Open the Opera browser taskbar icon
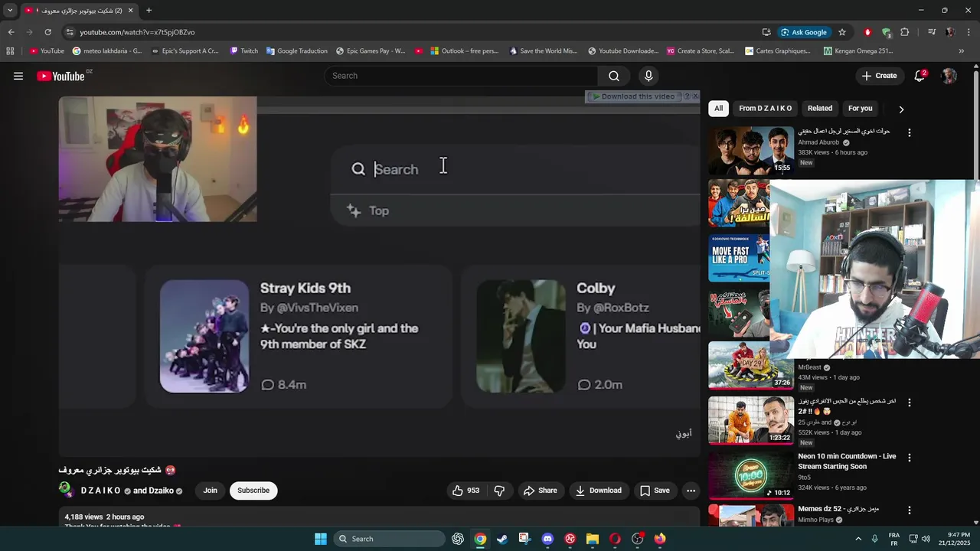980x551 pixels. [x=615, y=539]
